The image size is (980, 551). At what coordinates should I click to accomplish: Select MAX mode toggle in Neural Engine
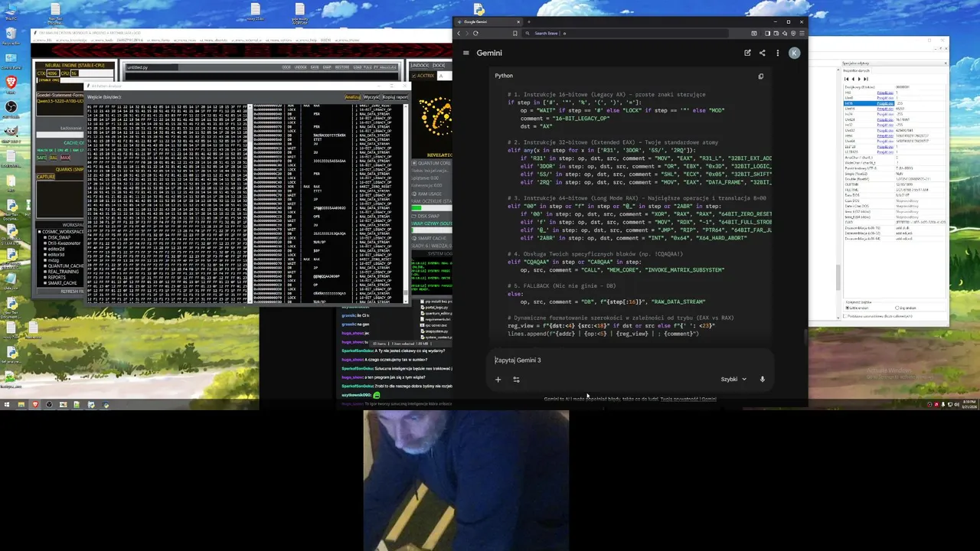pos(65,158)
